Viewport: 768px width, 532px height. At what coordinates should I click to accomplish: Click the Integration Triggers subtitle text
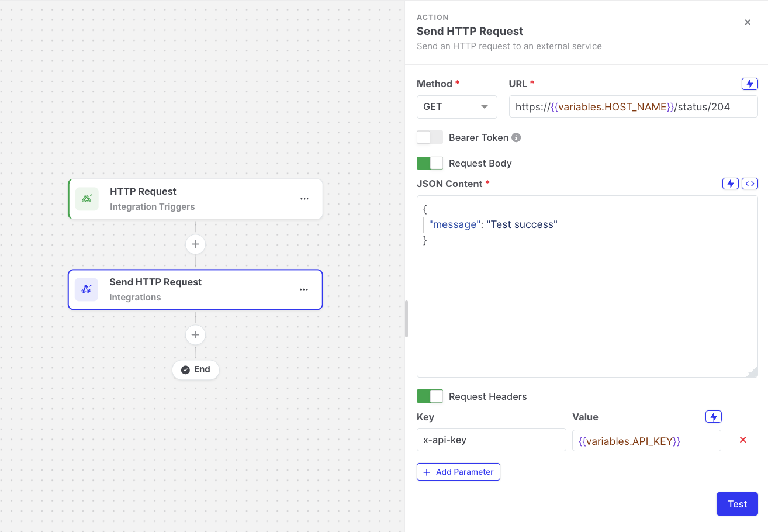(x=153, y=206)
